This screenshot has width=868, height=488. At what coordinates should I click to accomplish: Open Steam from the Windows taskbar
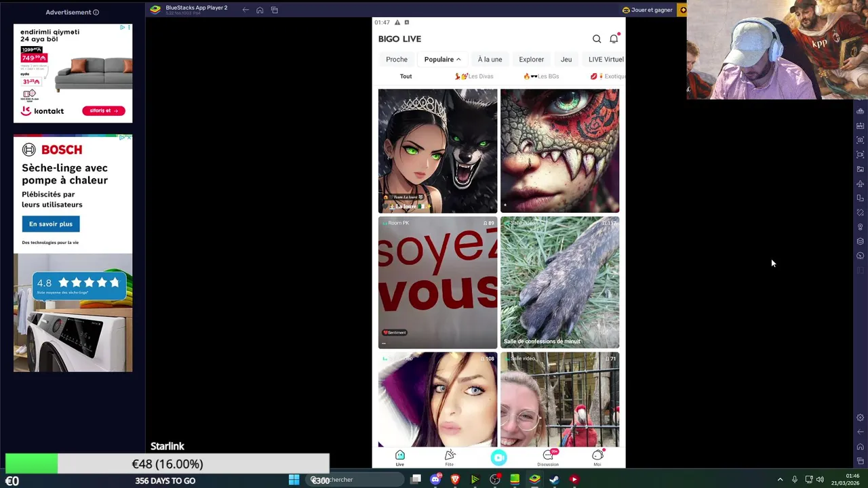pos(554,479)
